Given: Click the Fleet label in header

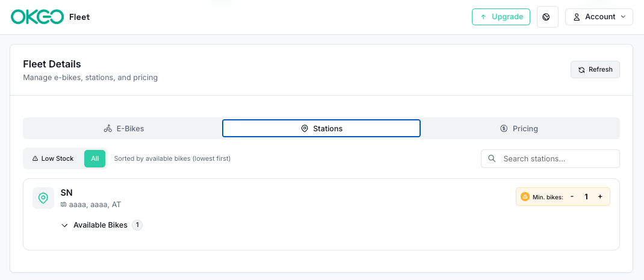Looking at the screenshot, I should coord(79,17).
